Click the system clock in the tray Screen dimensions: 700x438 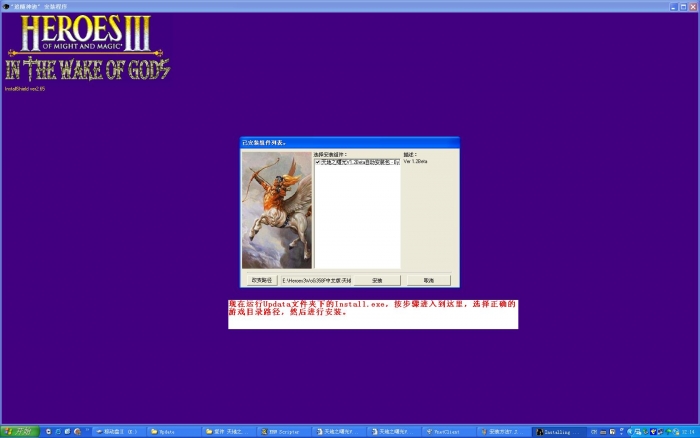pos(688,432)
